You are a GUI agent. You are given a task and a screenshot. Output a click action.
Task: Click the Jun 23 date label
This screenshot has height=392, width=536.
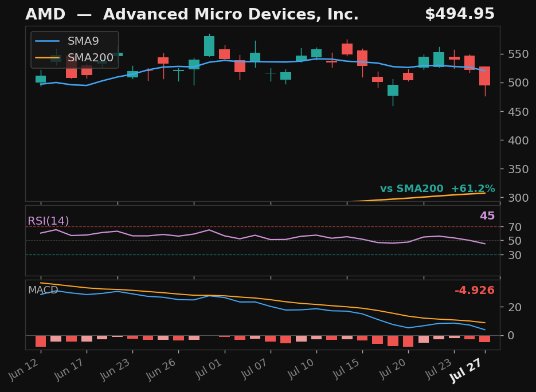click(115, 369)
